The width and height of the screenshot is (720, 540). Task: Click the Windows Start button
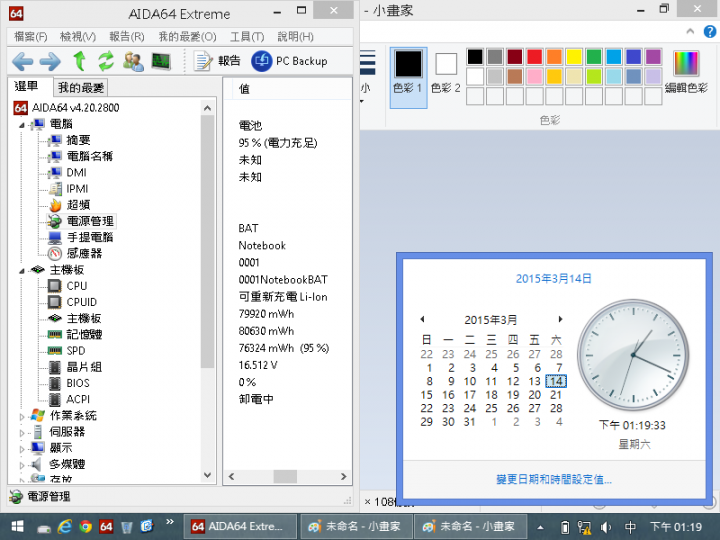click(17, 526)
